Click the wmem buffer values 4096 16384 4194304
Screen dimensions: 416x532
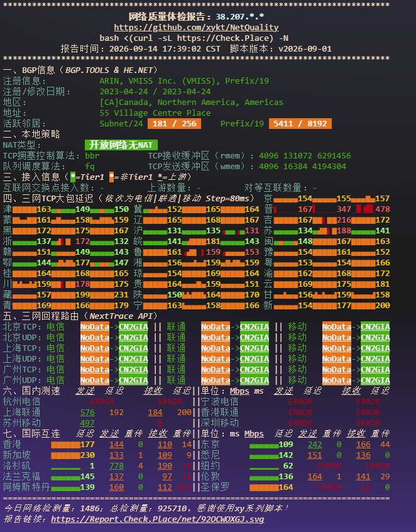click(x=302, y=166)
